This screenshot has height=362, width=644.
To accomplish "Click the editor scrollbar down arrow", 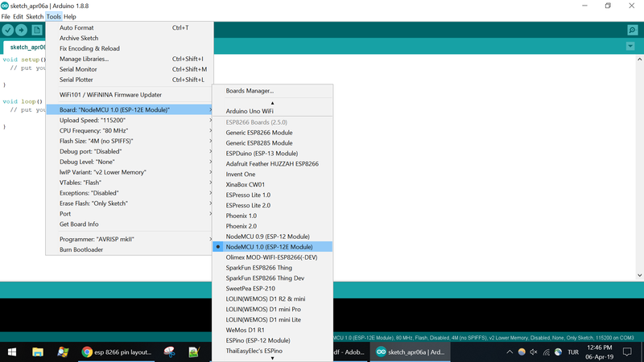I will [x=639, y=275].
